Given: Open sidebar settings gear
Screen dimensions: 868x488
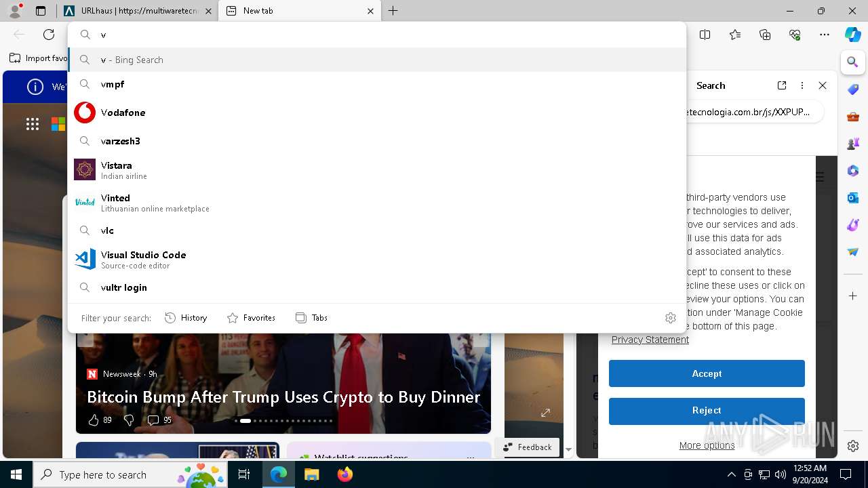Looking at the screenshot, I should (853, 446).
